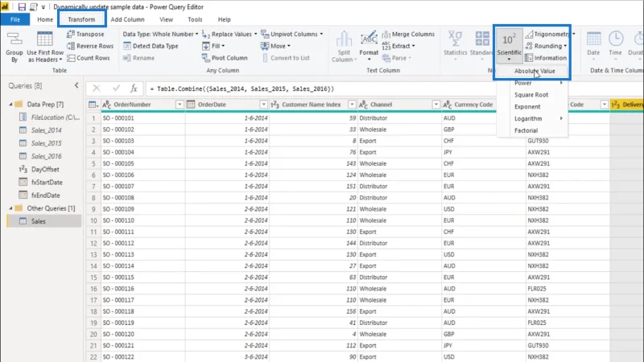Collapse the Other Queries folder

pos(10,208)
